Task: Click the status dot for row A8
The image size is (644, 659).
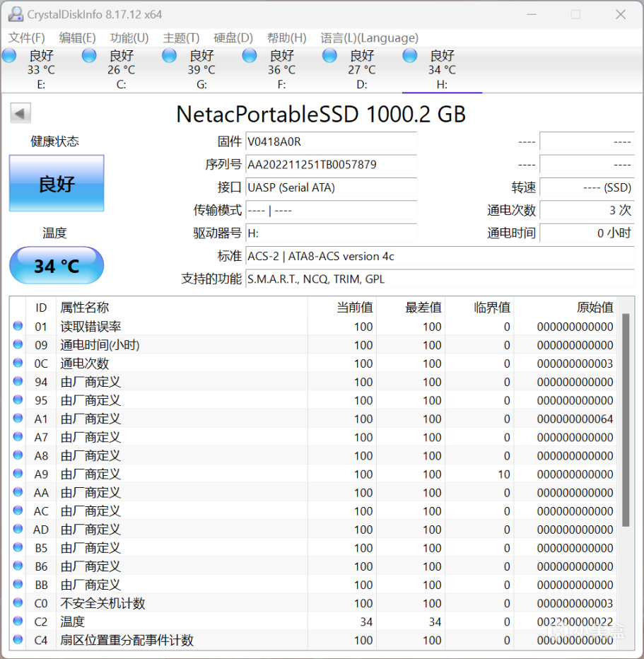Action: pos(18,455)
